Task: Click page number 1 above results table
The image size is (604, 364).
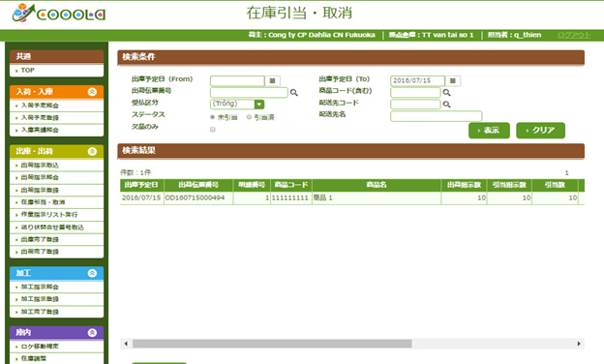Action: 566,173
